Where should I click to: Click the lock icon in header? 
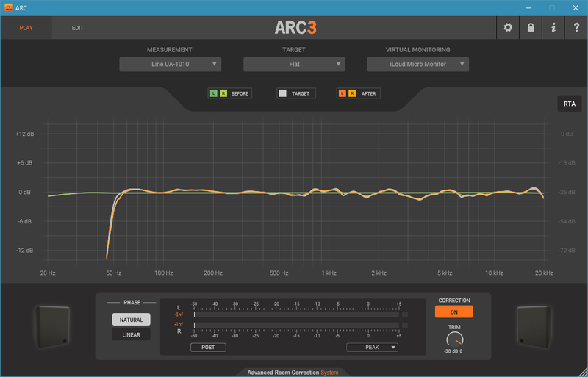(531, 27)
